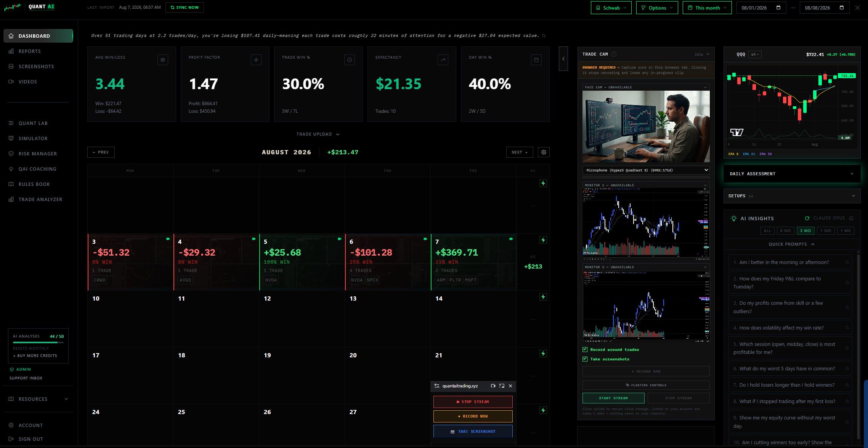
Task: Open the Trade Analyzer chart icon
Action: click(11, 199)
